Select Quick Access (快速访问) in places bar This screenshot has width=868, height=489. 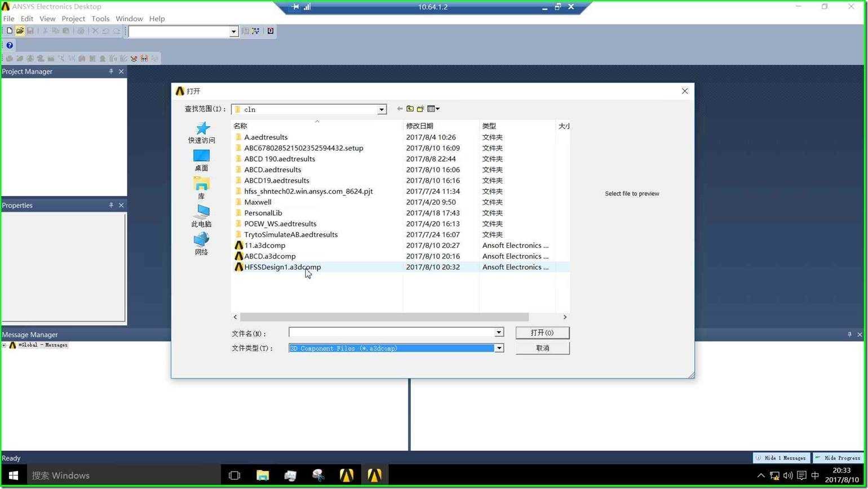[x=201, y=132]
